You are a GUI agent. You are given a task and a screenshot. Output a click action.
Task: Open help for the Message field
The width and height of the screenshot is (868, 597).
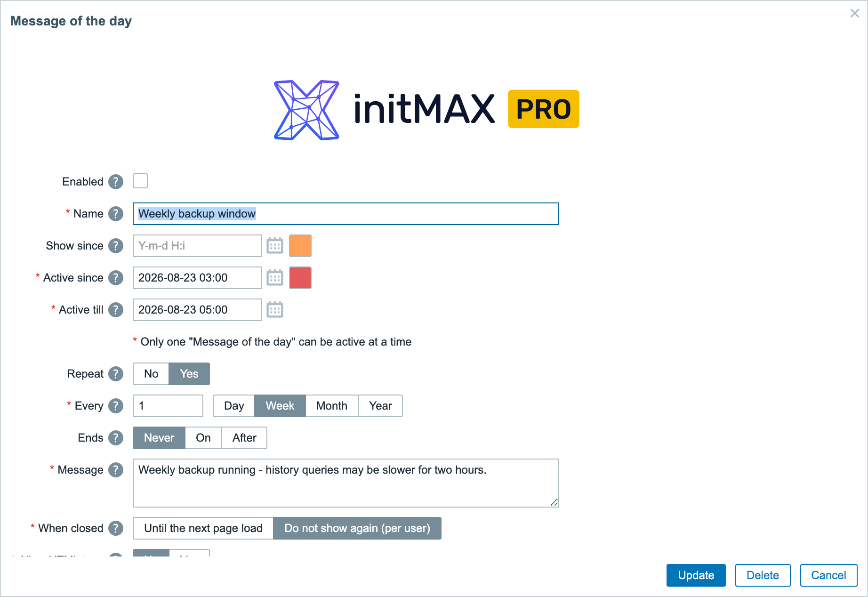click(116, 470)
